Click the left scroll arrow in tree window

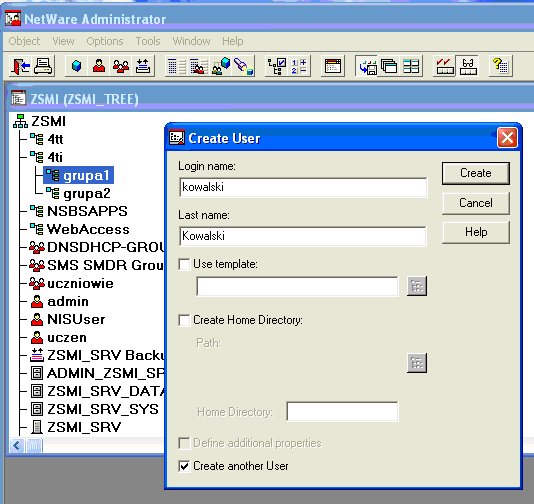17,445
